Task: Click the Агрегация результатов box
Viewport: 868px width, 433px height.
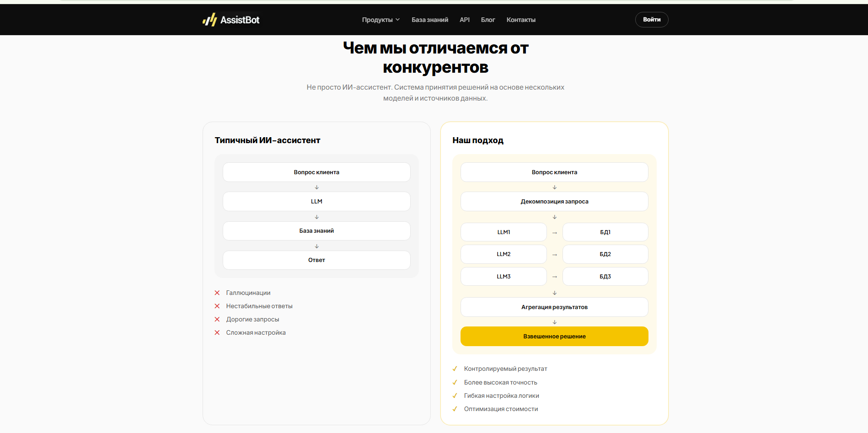Action: 554,307
